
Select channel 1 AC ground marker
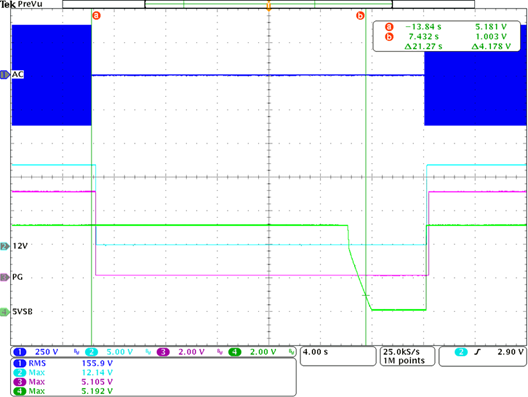(x=5, y=75)
